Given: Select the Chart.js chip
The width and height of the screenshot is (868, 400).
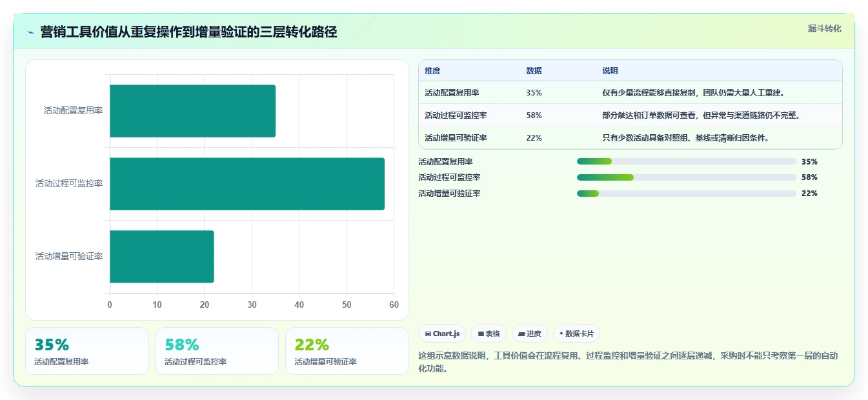Looking at the screenshot, I should [442, 334].
